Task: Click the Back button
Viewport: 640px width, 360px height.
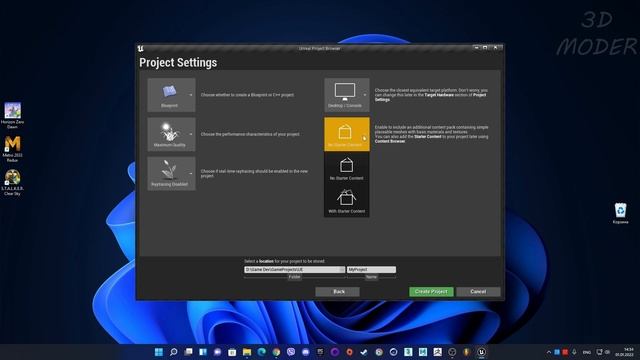Action: (338, 291)
